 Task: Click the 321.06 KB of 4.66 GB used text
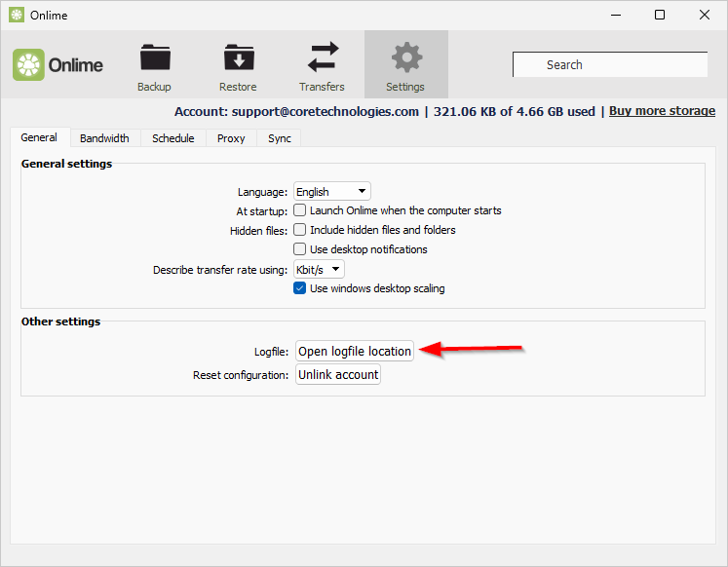(x=514, y=112)
